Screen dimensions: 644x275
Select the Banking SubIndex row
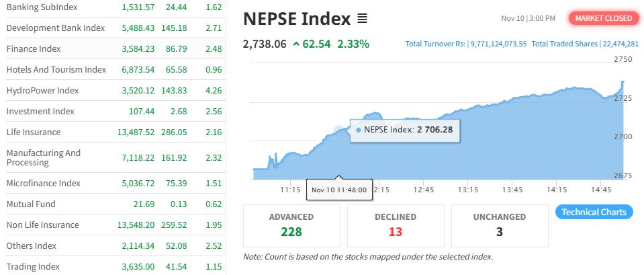pyautogui.click(x=42, y=7)
